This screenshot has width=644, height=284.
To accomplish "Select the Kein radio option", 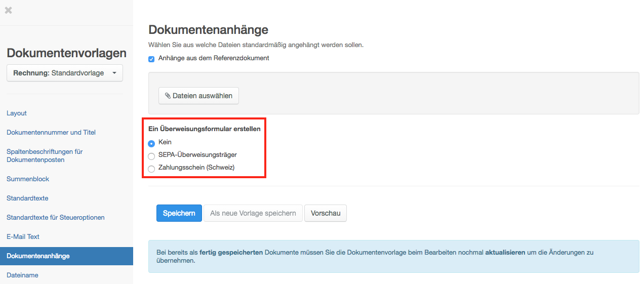I will click(151, 143).
